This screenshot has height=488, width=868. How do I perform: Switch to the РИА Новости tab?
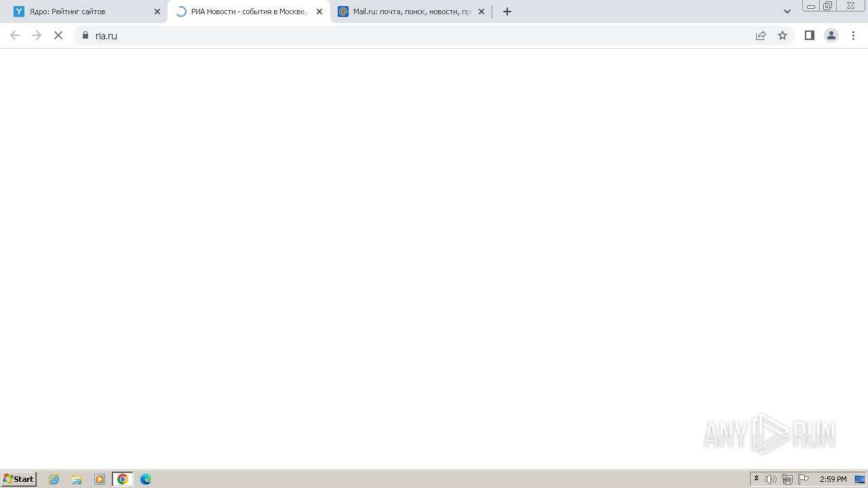pos(248,12)
